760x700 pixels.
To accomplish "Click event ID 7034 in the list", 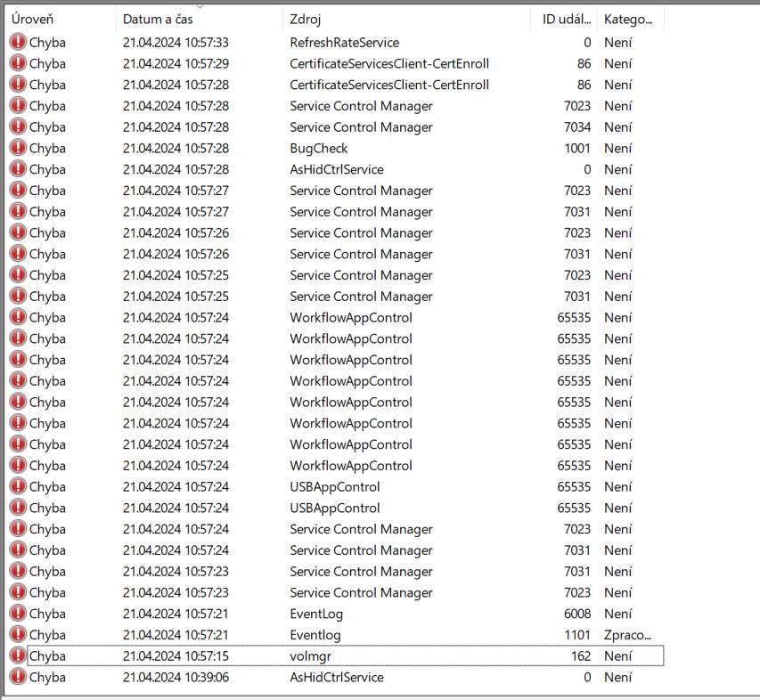I will pos(576,127).
